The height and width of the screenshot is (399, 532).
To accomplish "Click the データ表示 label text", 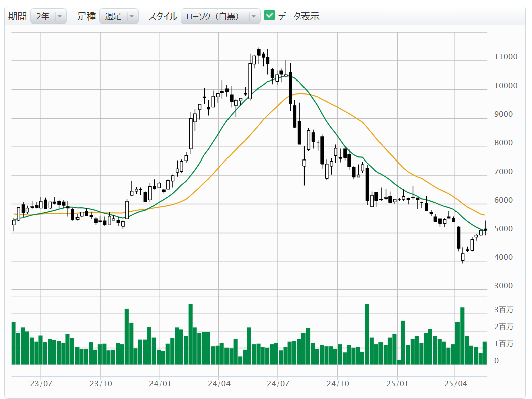I will pyautogui.click(x=298, y=16).
